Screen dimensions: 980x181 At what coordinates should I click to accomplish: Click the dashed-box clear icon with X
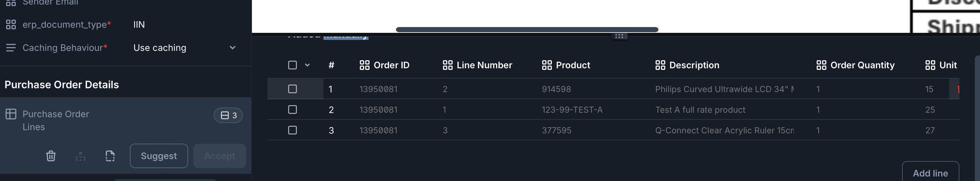[x=81, y=156]
